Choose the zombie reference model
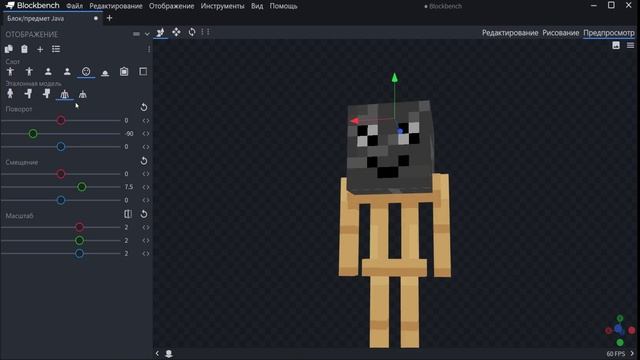 coord(28,94)
